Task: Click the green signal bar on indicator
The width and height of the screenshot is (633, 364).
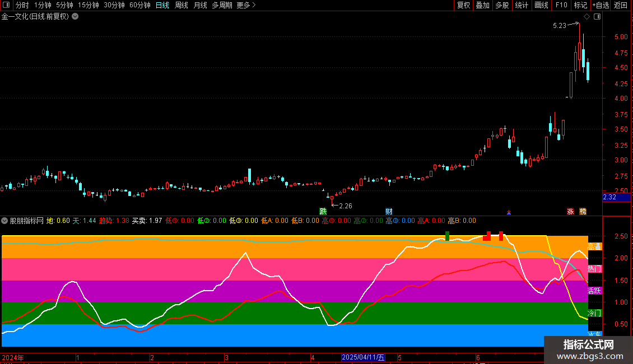Action: pyautogui.click(x=447, y=236)
